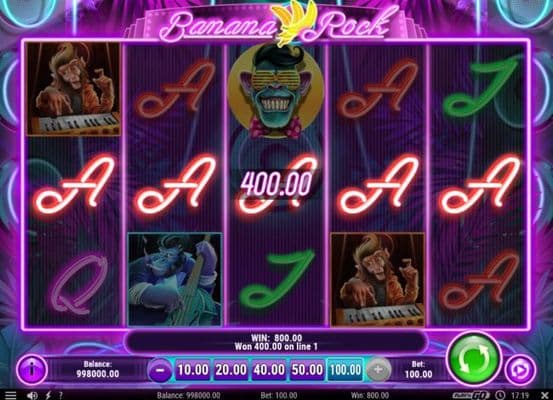Viewport: 553px width, 400px height.
Task: Click the Play'n GO logo
Action: coord(471,395)
